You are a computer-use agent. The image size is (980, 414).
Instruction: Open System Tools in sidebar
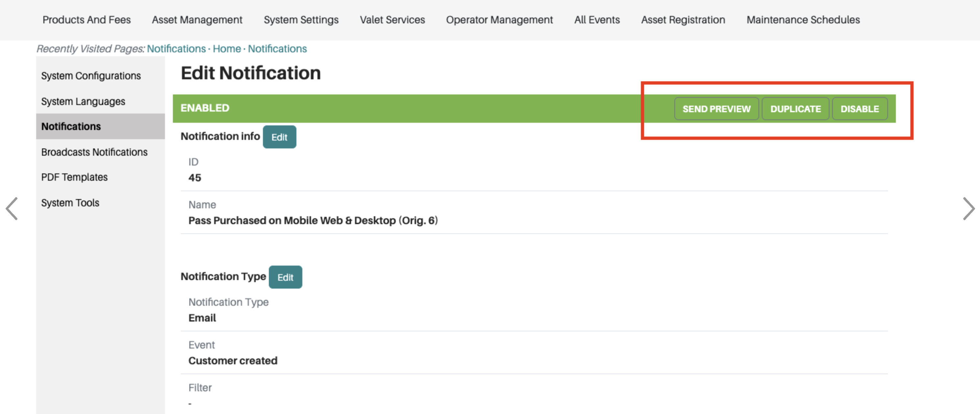click(x=70, y=203)
